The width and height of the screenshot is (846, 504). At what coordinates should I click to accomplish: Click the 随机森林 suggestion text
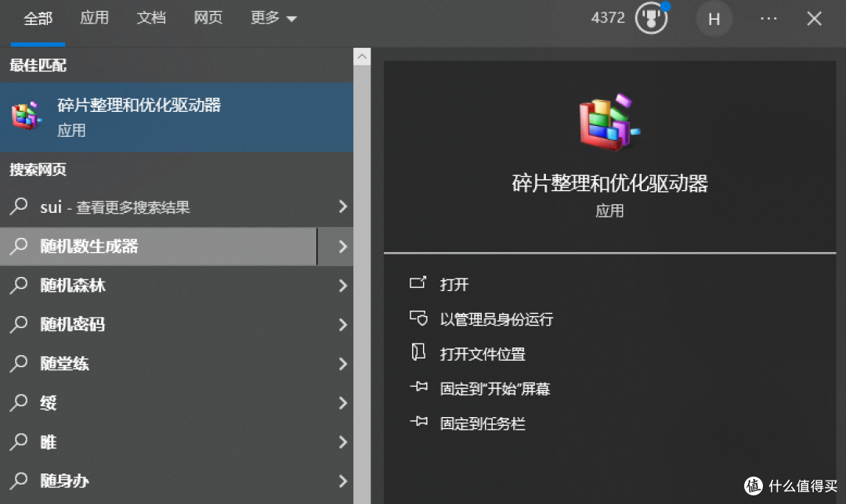pyautogui.click(x=73, y=286)
